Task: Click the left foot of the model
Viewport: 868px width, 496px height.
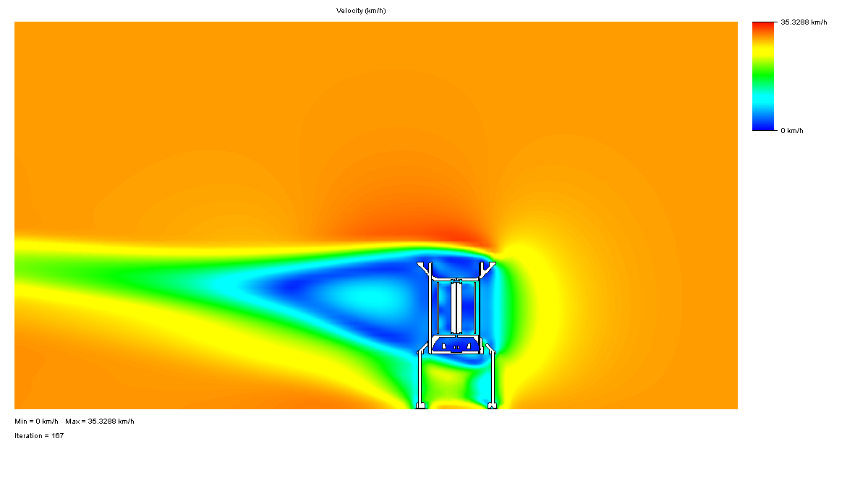Action: point(420,406)
